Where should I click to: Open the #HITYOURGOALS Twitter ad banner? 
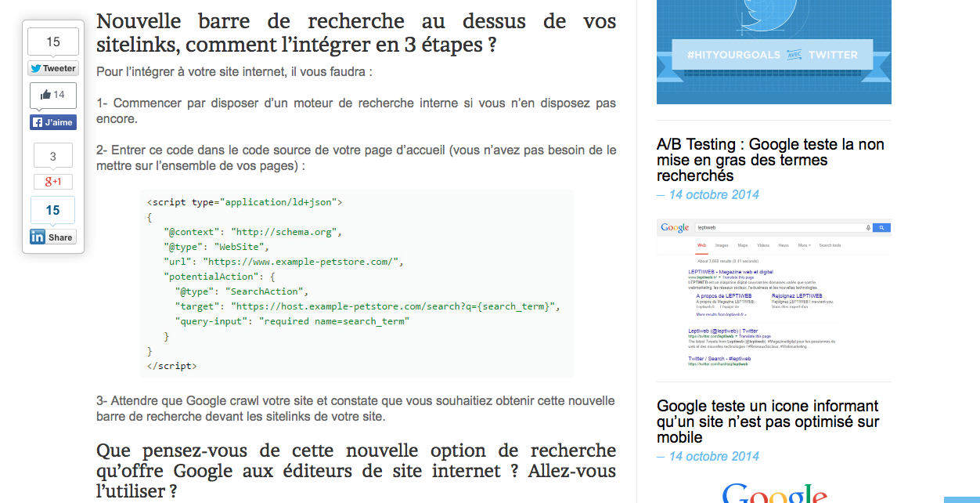pos(774,52)
